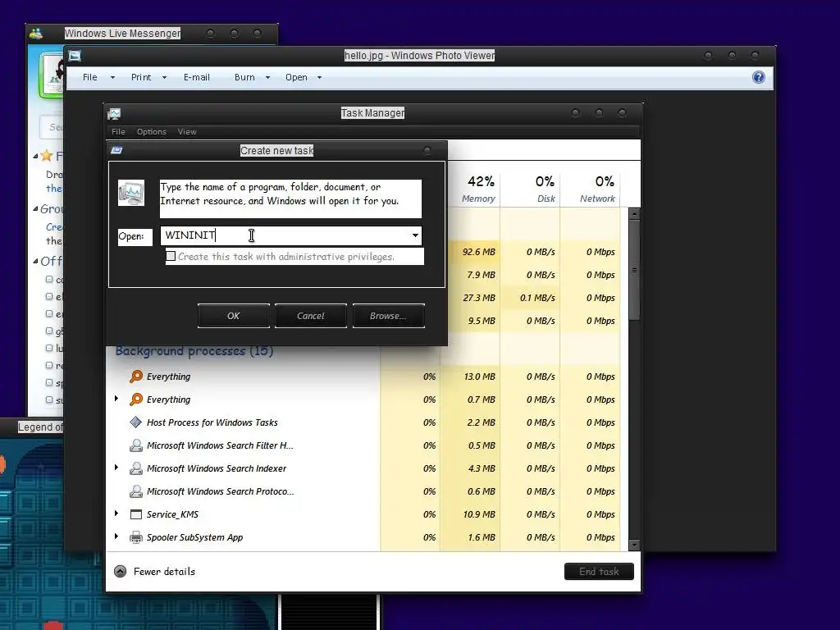Collapse the Groups section in Messenger
The height and width of the screenshot is (630, 840).
click(x=35, y=209)
